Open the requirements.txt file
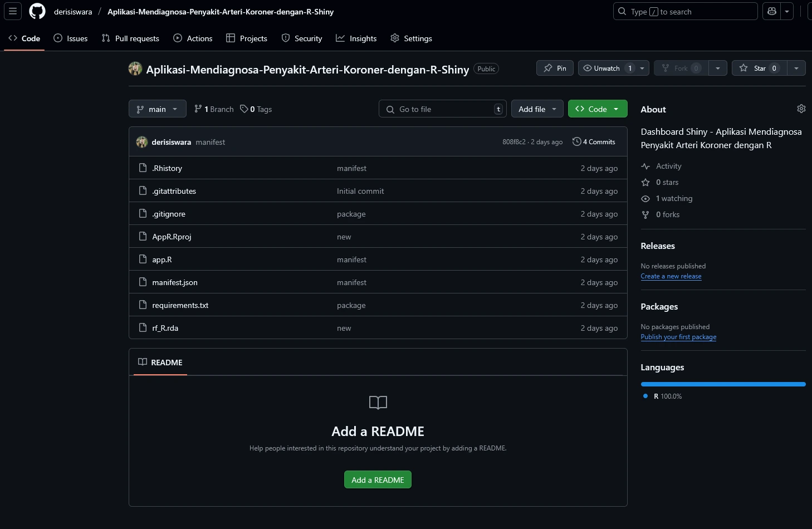The width and height of the screenshot is (812, 529). click(180, 305)
